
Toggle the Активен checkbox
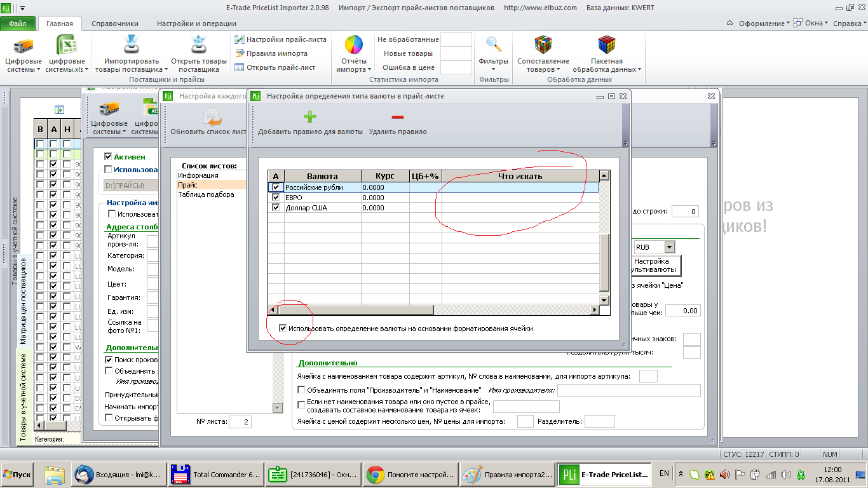108,156
